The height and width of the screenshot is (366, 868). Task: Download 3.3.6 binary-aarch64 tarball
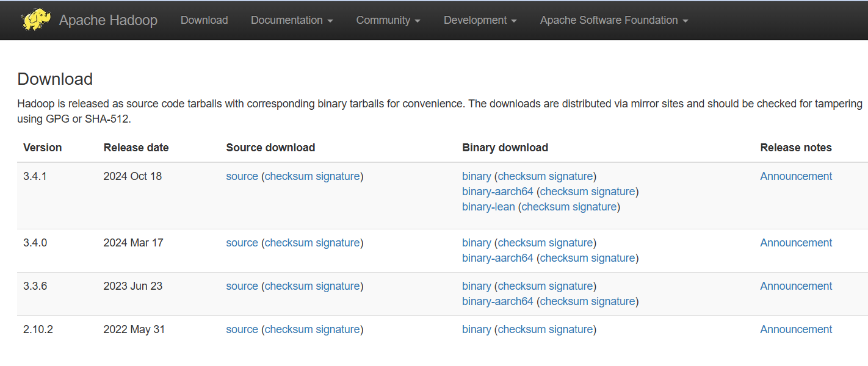497,301
